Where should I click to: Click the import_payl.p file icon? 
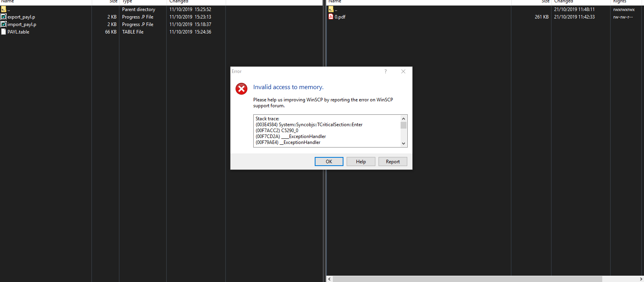coord(4,24)
